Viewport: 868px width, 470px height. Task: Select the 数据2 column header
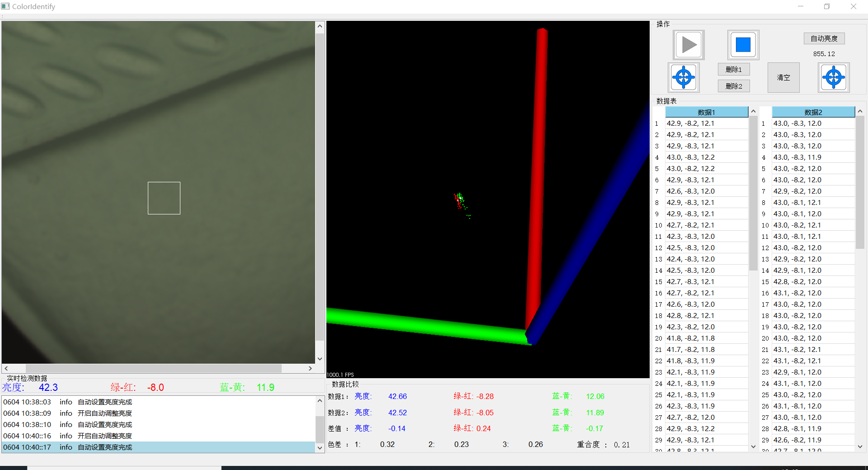[813, 112]
